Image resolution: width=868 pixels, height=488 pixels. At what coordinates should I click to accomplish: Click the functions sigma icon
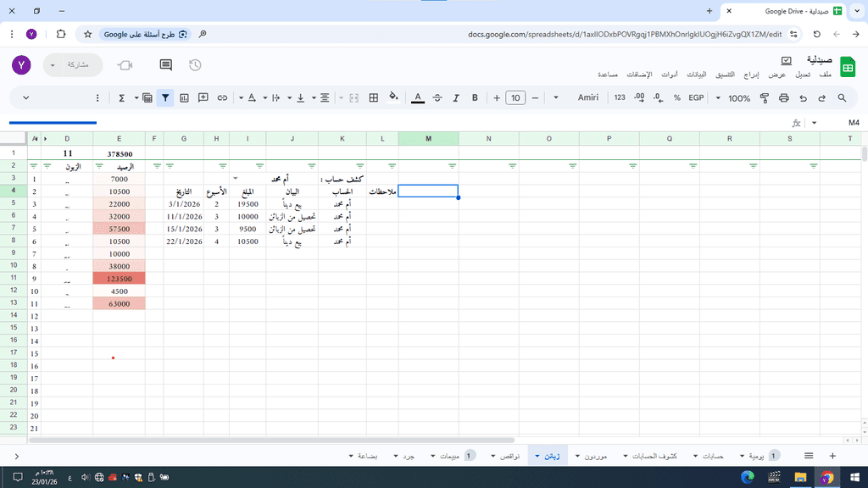(122, 98)
